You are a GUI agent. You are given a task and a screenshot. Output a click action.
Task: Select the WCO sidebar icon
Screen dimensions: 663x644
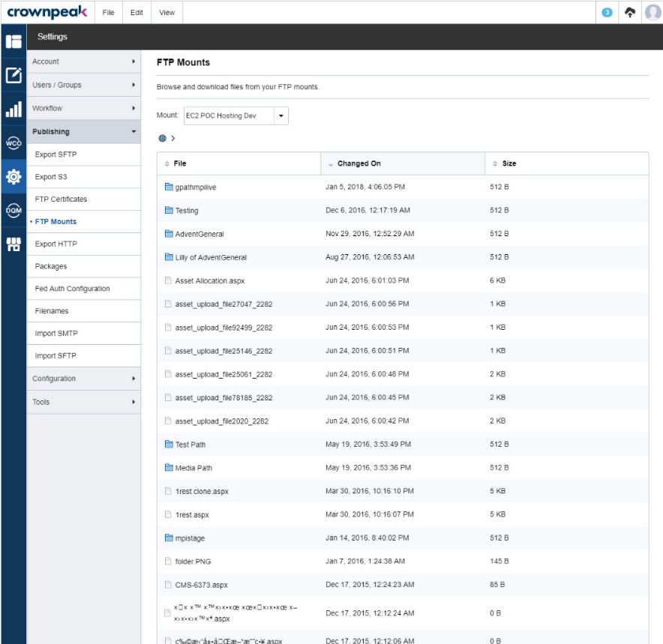[x=13, y=143]
